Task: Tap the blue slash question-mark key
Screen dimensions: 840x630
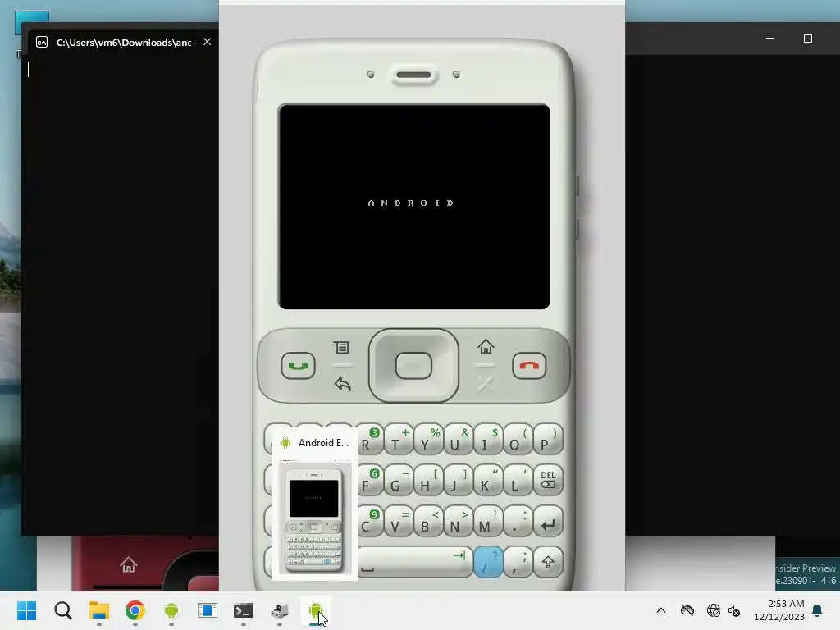Action: (x=488, y=561)
